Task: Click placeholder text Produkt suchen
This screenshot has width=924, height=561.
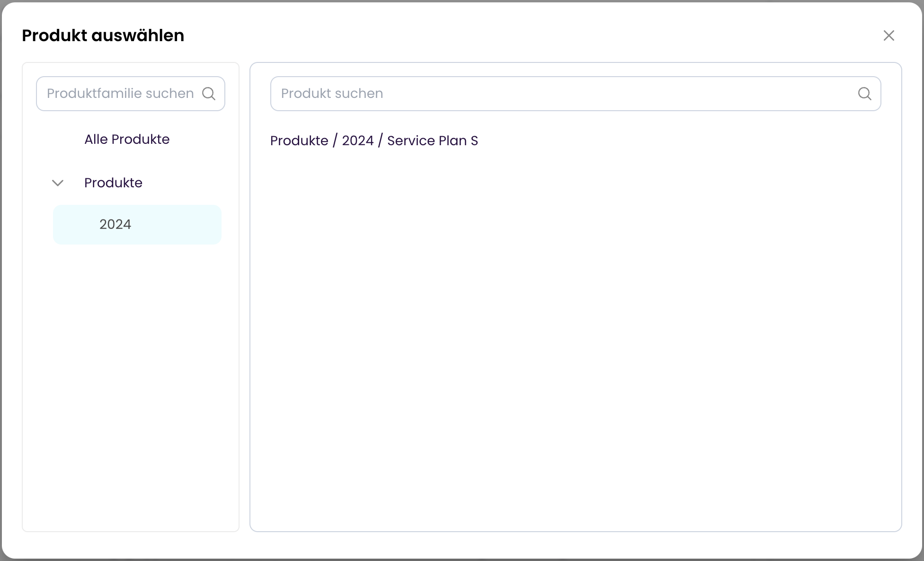Action: tap(332, 94)
